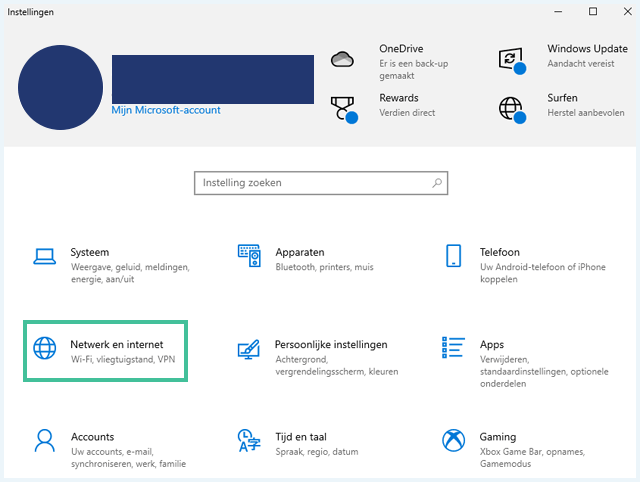640x482 pixels.
Task: Open the Accounts category title
Action: [x=92, y=437]
